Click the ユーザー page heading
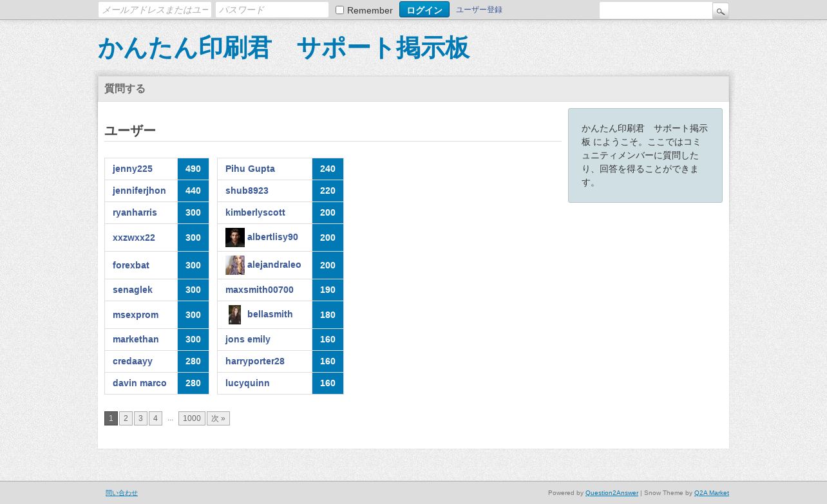Viewport: 827px width, 504px height. [130, 131]
